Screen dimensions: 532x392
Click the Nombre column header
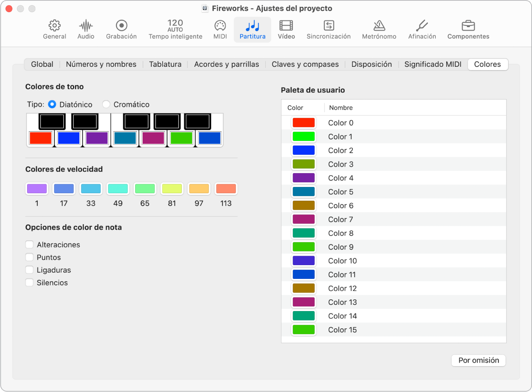[341, 108]
